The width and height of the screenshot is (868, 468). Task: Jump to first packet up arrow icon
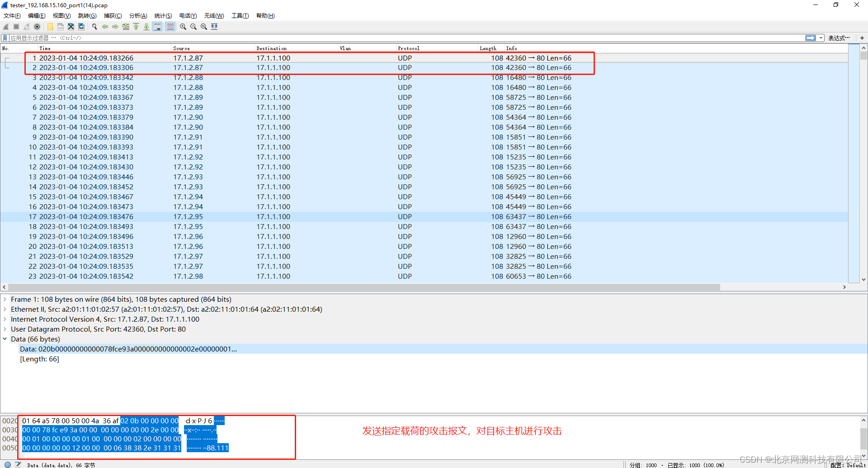(136, 27)
